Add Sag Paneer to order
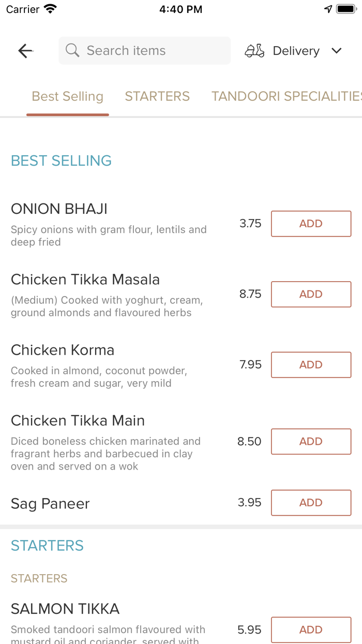 coord(311,503)
